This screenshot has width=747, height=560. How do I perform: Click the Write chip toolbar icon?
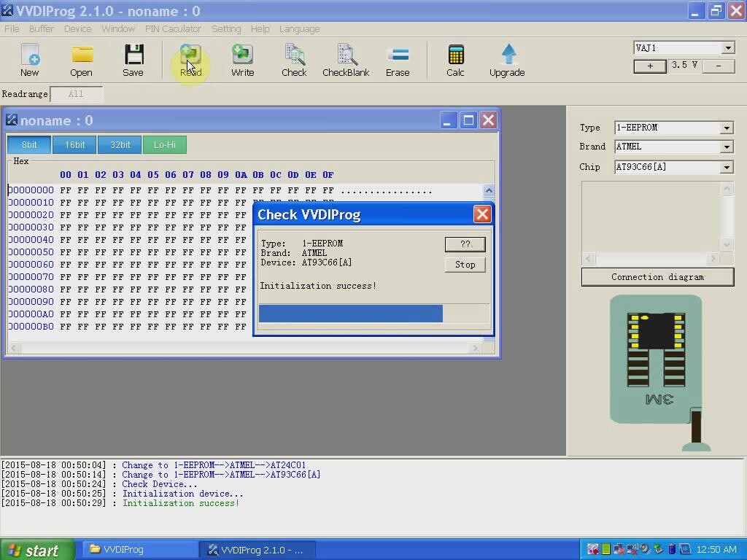tap(242, 60)
